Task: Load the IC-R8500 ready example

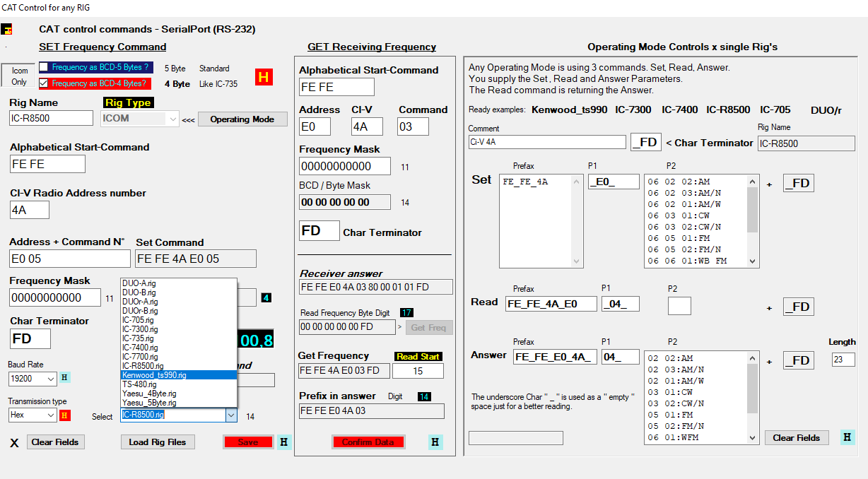Action: coord(728,110)
